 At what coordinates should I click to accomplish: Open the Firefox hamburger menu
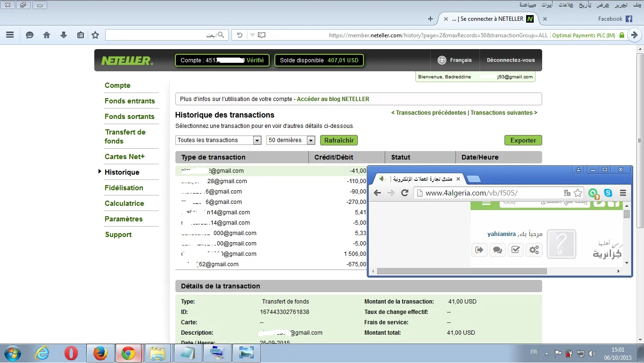10,35
